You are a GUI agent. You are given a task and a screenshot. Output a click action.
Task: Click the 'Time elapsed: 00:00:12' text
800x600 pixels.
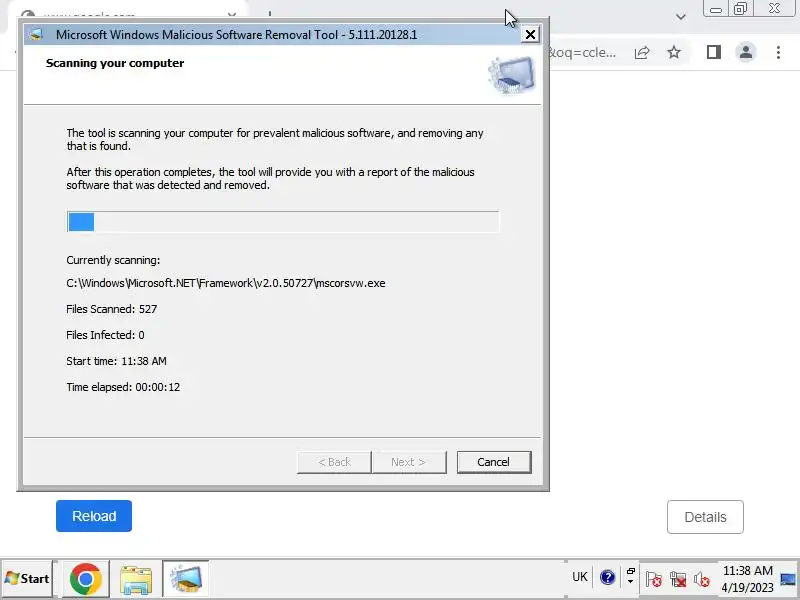click(x=123, y=387)
